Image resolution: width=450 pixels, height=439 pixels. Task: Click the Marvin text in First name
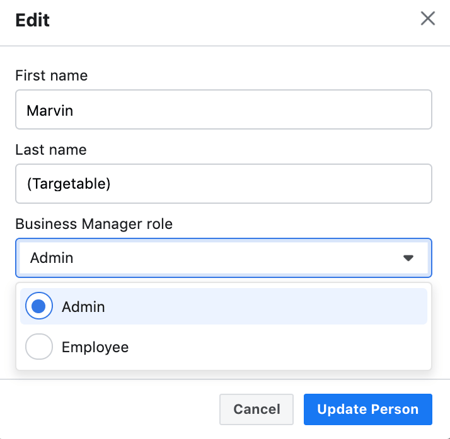point(50,111)
